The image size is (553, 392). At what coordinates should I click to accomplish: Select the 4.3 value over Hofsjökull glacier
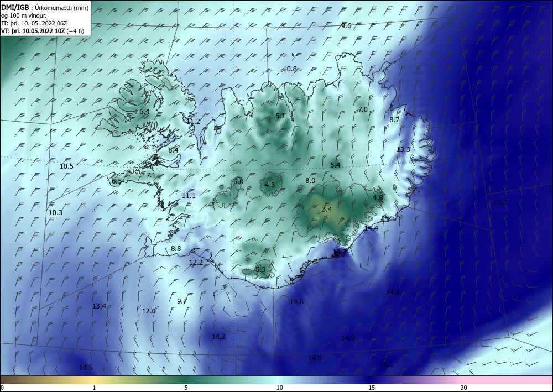[x=270, y=185]
